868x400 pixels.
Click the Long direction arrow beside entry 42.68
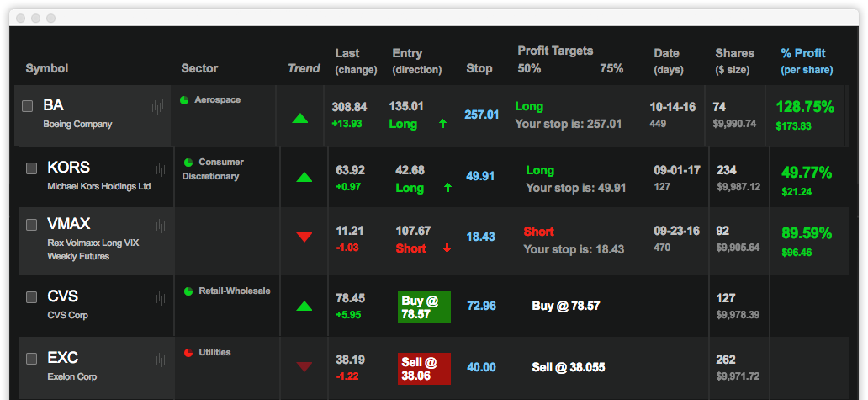coord(447,189)
